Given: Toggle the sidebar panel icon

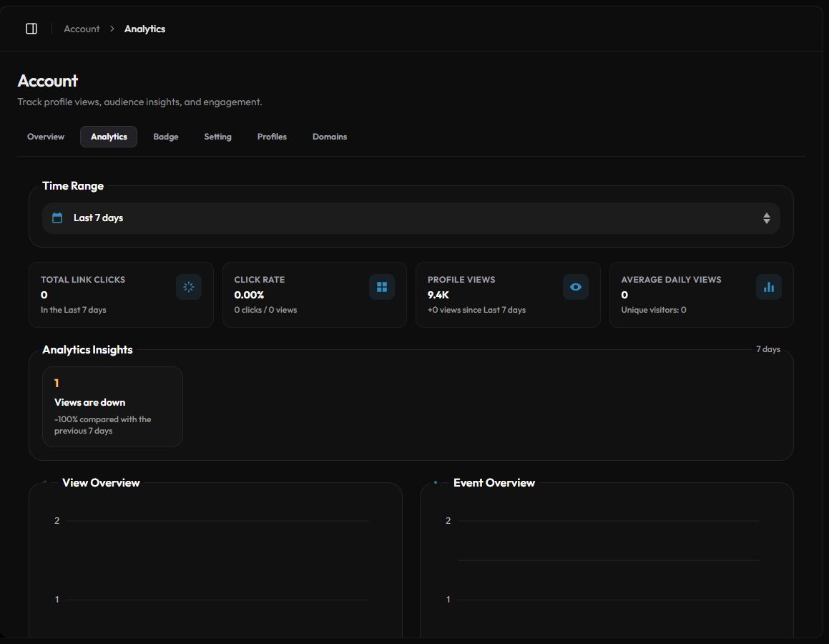Looking at the screenshot, I should coord(31,29).
